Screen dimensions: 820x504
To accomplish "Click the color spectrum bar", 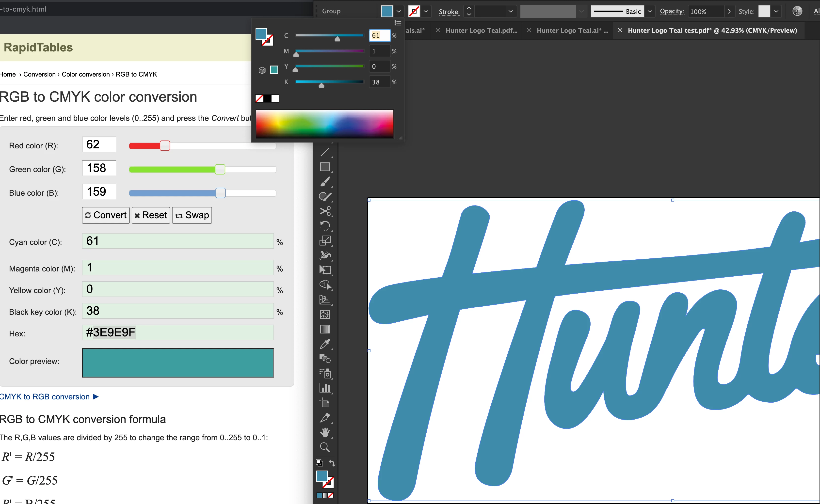I will coord(324,123).
